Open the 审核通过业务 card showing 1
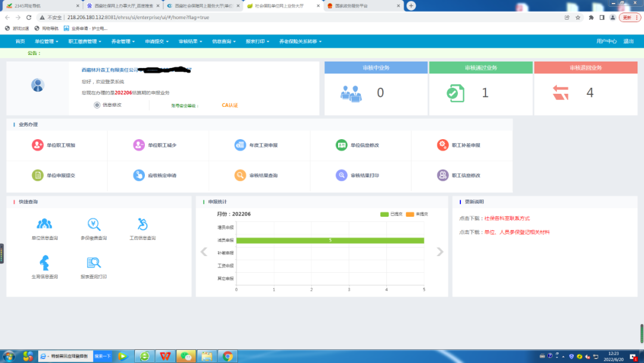 click(x=481, y=88)
